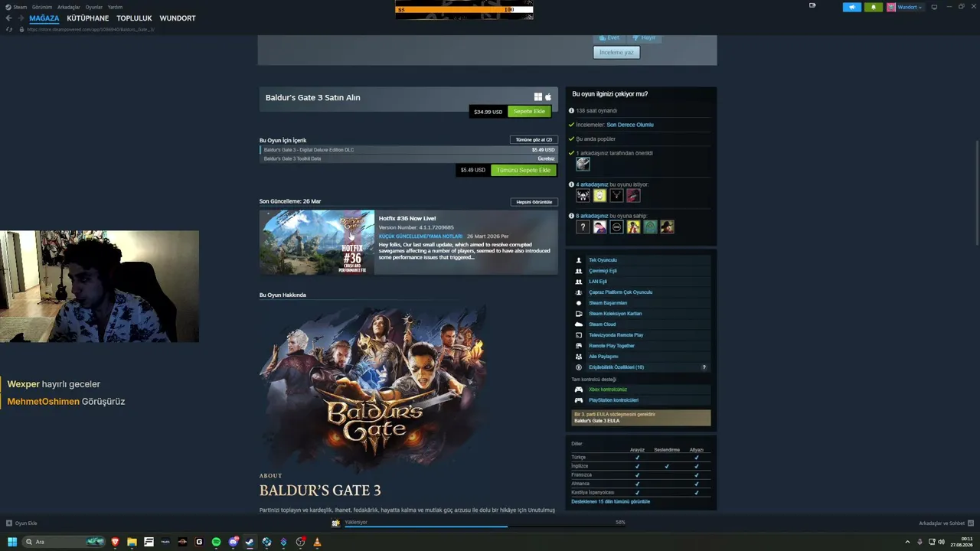Open the TOPLULUK community tab
Viewport: 980px width, 551px height.
click(x=135, y=18)
